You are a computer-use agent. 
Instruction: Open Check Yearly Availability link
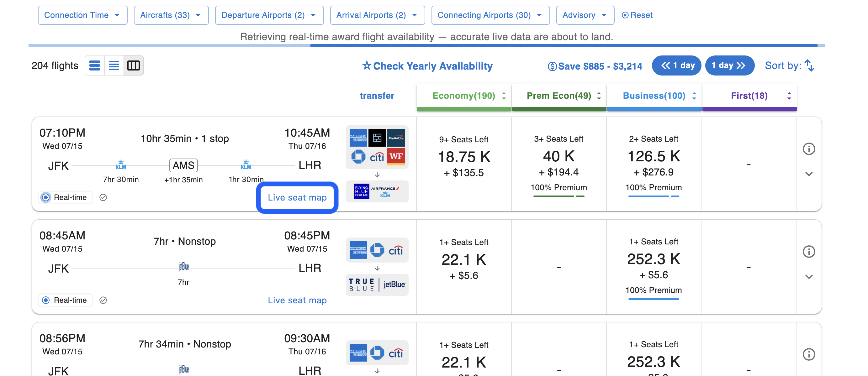point(427,65)
